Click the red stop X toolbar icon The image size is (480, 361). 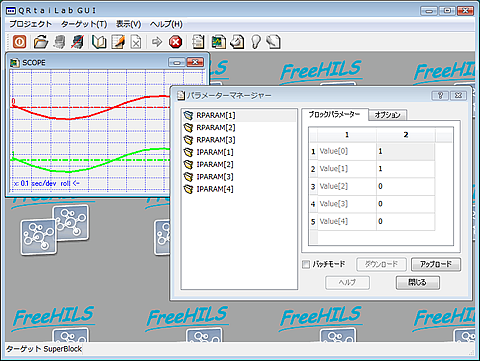[x=176, y=42]
